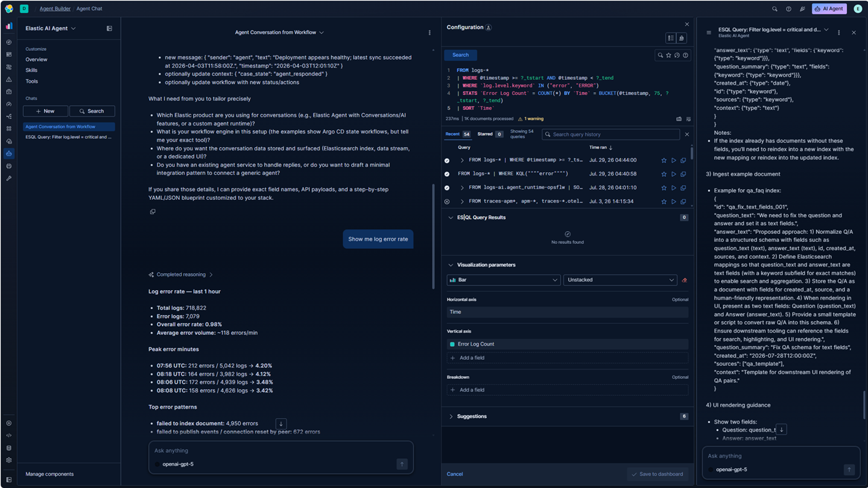868x488 pixels.
Task: Send message with the arrow in chat input
Action: (x=401, y=464)
